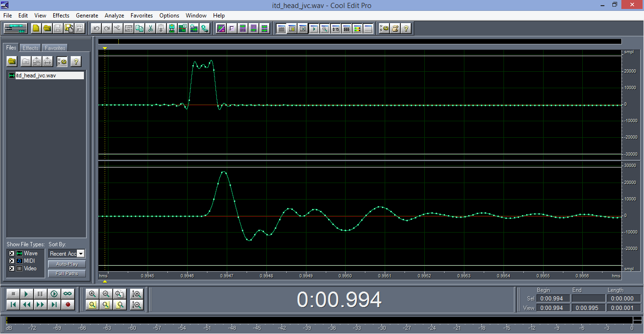Zoom out horizontally with minus magnifier
The image size is (644, 334).
pyautogui.click(x=106, y=294)
